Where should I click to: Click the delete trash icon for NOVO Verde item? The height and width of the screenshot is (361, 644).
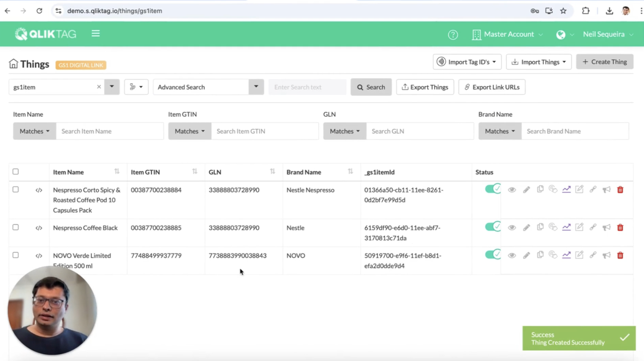[x=620, y=256]
